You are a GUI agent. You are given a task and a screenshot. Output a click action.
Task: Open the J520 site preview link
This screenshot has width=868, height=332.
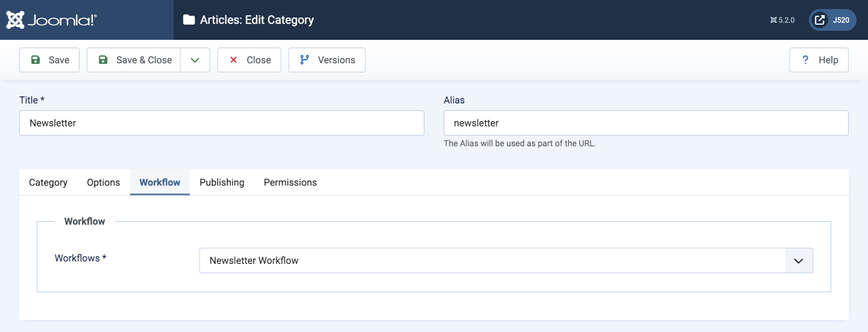click(x=832, y=20)
